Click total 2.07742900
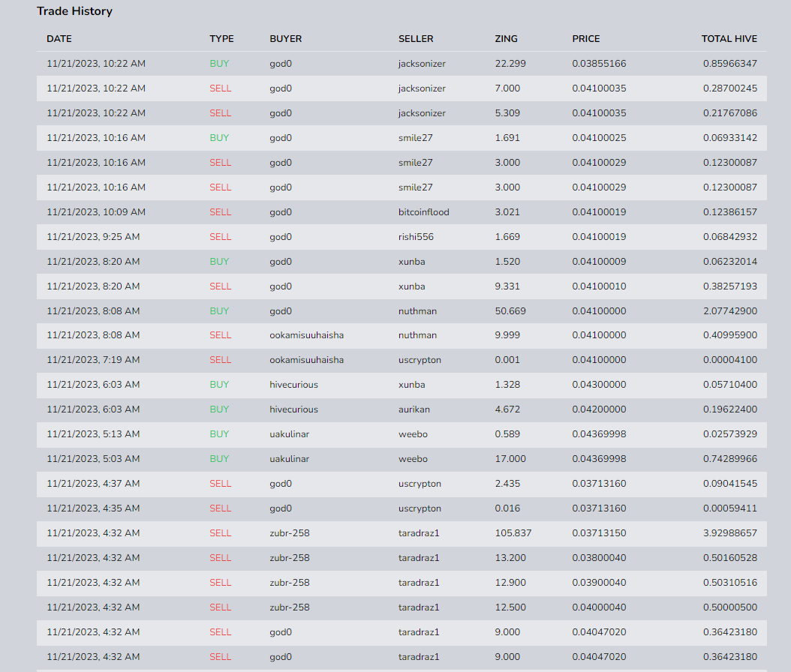The image size is (791, 672). (x=730, y=311)
